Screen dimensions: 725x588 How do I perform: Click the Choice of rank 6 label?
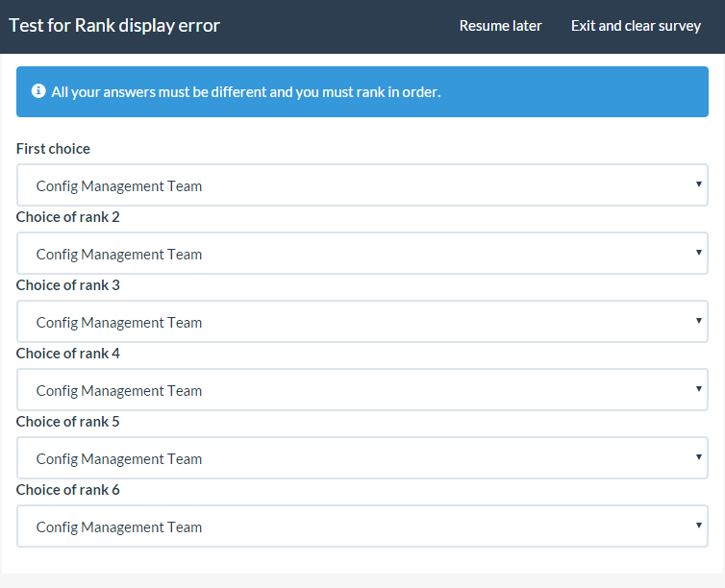click(67, 490)
